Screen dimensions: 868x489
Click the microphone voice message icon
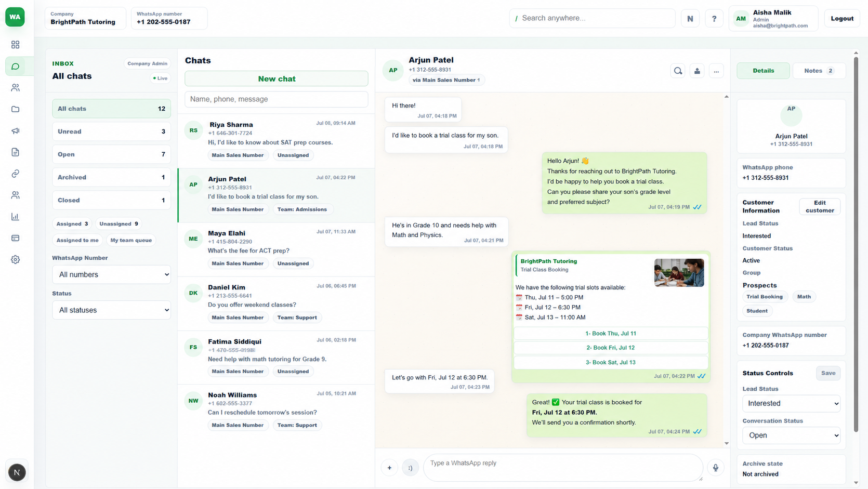(716, 468)
